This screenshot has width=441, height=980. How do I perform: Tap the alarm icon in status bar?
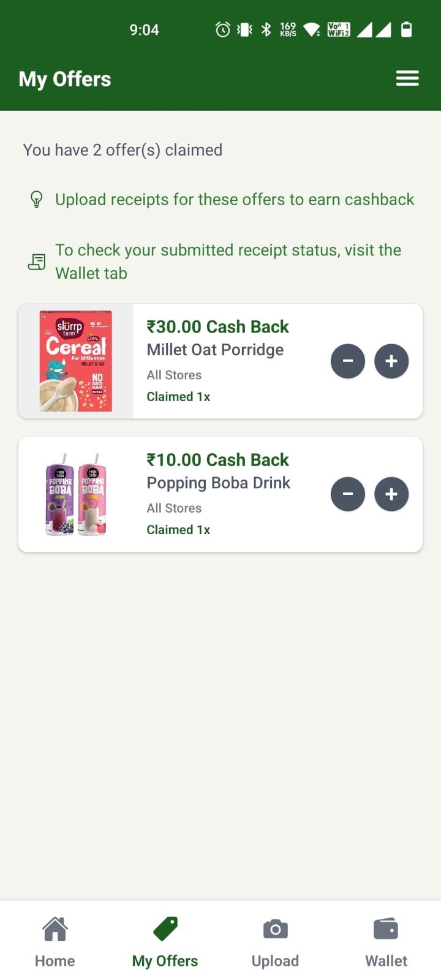tap(223, 29)
